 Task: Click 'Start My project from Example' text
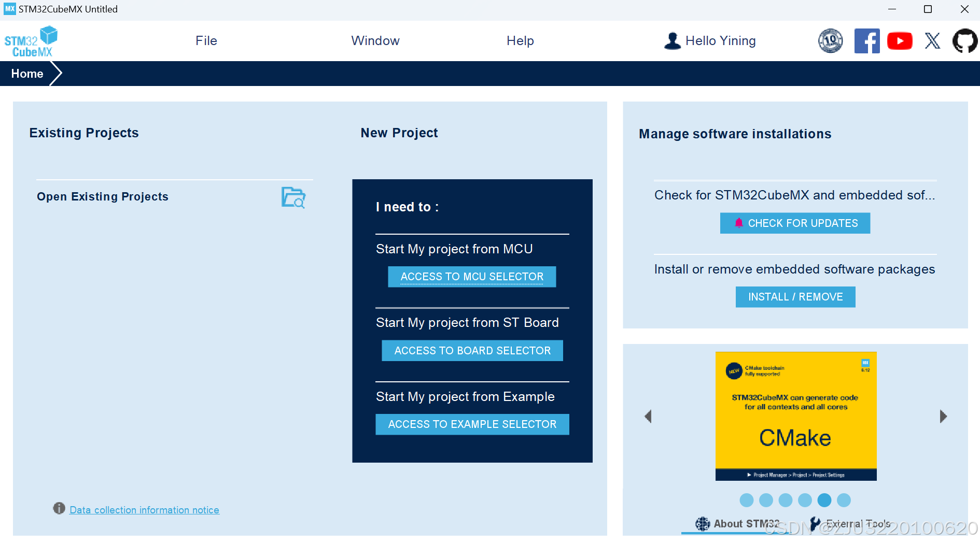click(465, 397)
